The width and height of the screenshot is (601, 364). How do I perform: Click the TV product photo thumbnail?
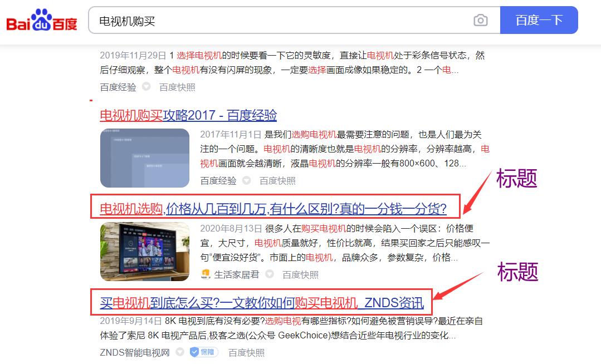pos(144,252)
